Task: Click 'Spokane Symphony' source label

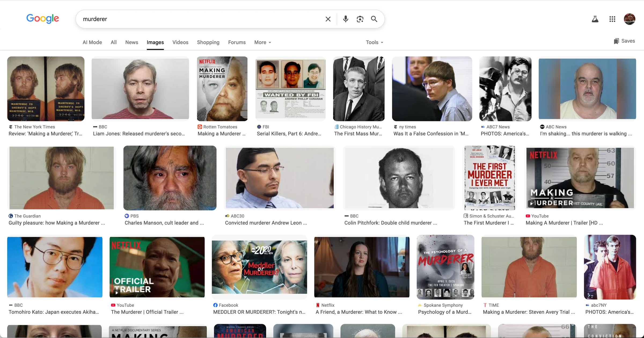Action: 443,305
